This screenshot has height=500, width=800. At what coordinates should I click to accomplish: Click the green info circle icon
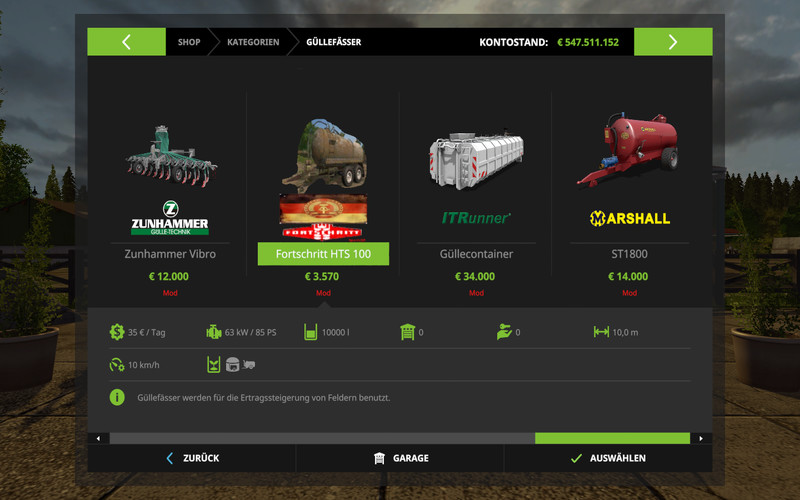point(117,397)
